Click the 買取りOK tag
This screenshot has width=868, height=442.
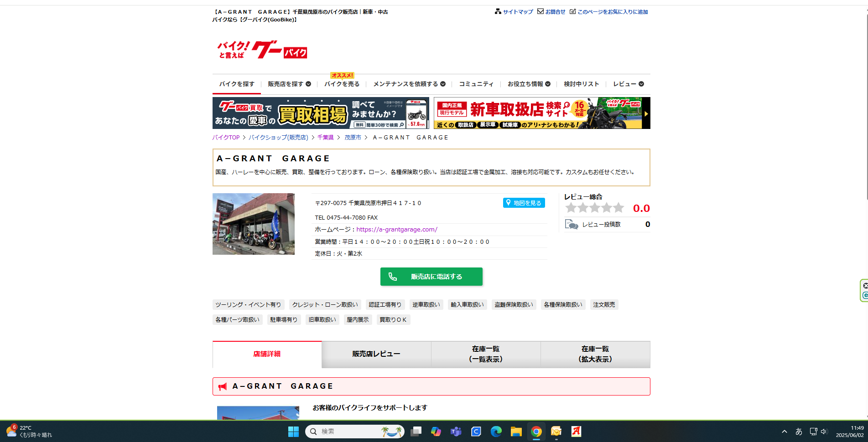394,320
